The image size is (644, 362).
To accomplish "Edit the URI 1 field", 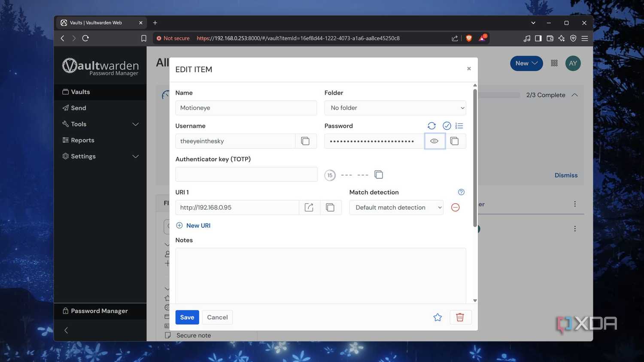I will pyautogui.click(x=237, y=208).
